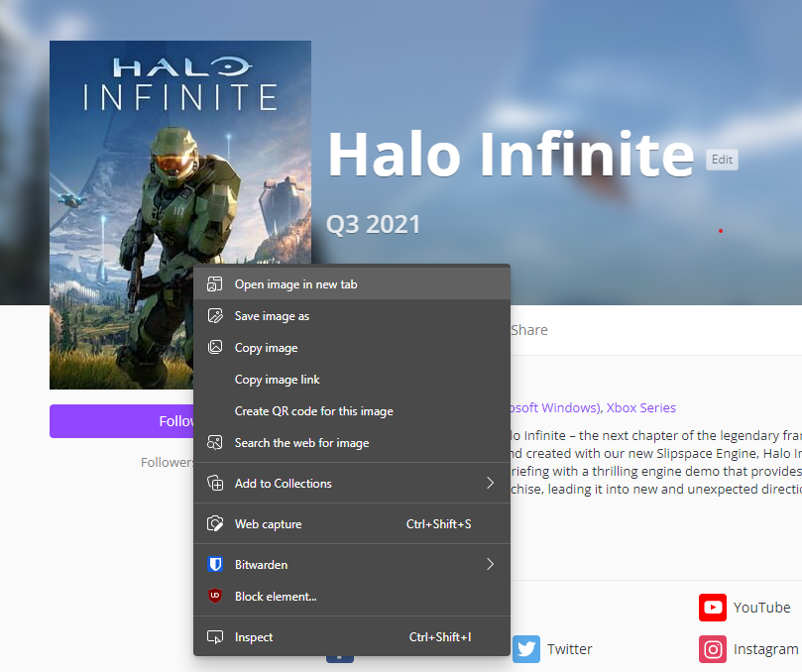Select Save image as
802x672 pixels.
coord(352,315)
